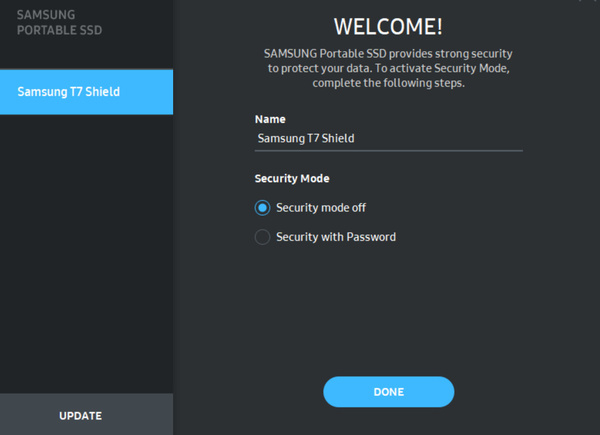Click the "Security with Password" label text
Viewport: 600px width, 435px height.
pos(336,237)
